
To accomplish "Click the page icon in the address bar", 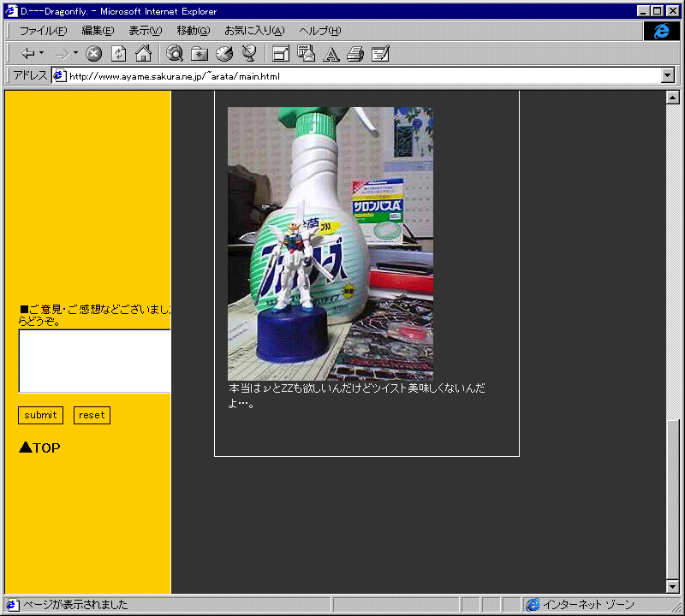I will coord(59,75).
